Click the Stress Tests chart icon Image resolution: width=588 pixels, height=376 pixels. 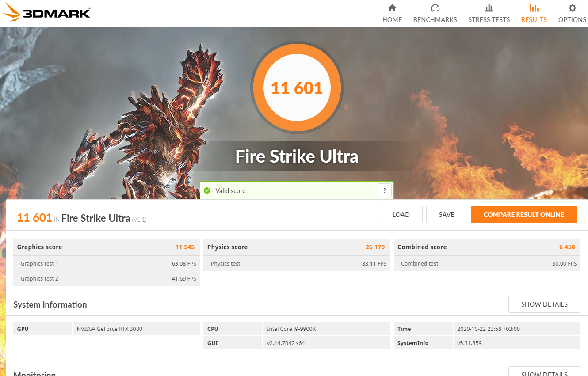click(x=489, y=8)
